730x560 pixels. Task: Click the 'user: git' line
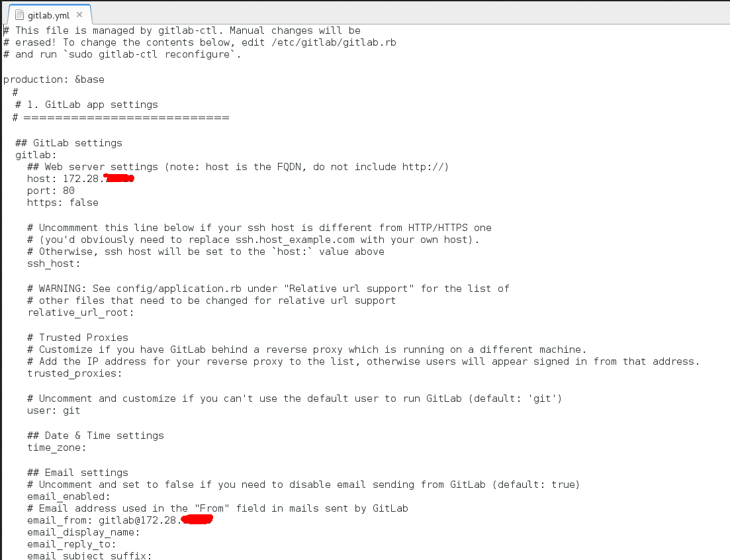click(54, 410)
